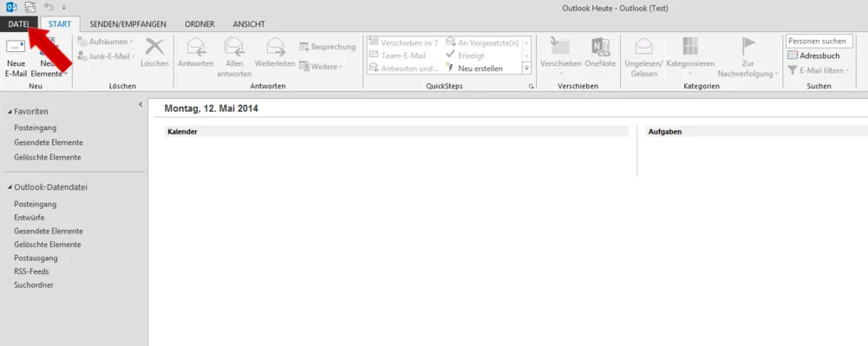Image resolution: width=868 pixels, height=346 pixels.
Task: Open the E-Mail filtern dropdown
Action: click(818, 70)
